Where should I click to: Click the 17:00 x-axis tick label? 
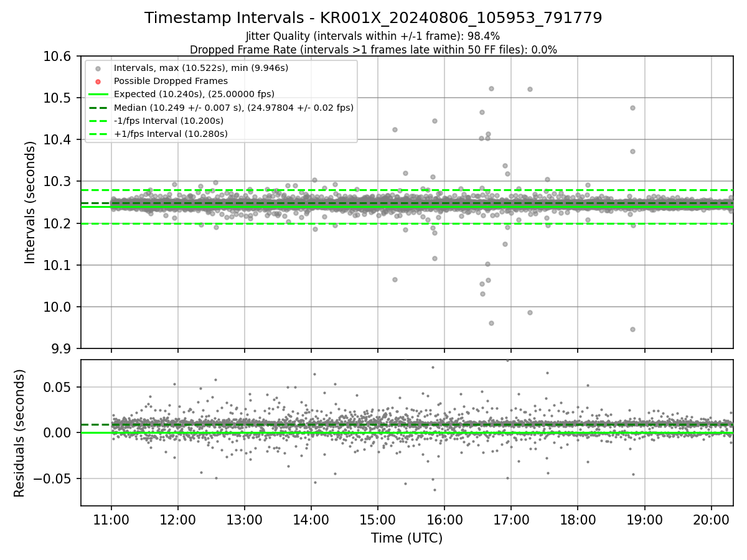click(511, 519)
